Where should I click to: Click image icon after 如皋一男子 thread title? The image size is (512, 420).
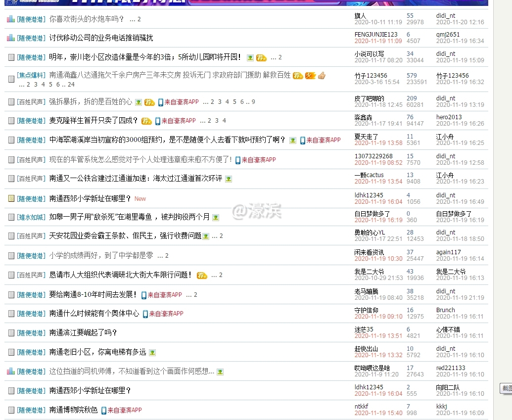216,217
